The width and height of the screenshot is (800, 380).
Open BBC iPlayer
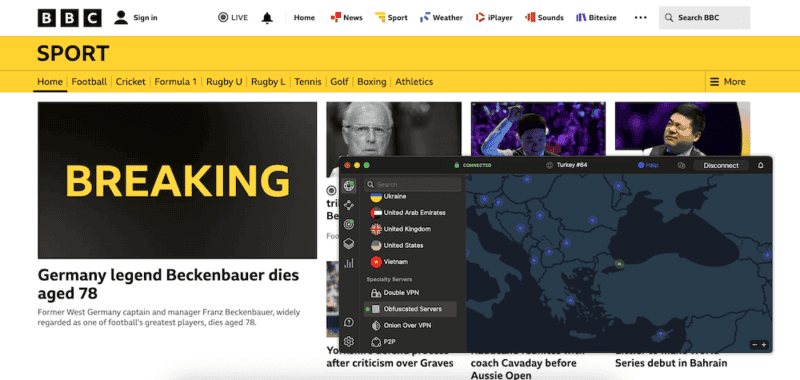click(494, 18)
